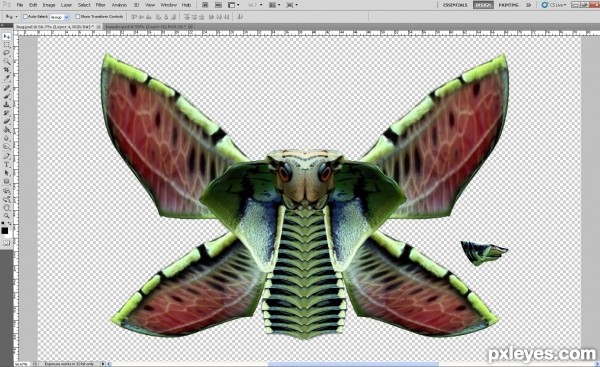Open the status bar info arrow menu
This screenshot has width=600, height=367.
(103, 364)
